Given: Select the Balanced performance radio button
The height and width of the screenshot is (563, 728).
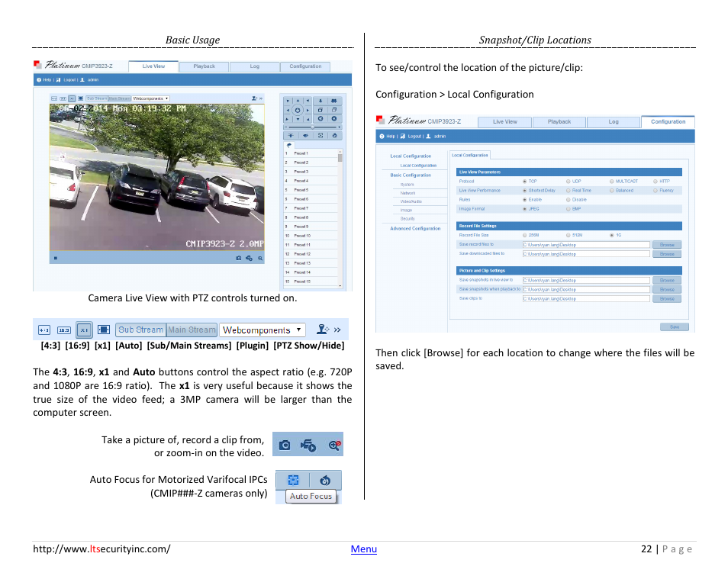Looking at the screenshot, I should (612, 190).
